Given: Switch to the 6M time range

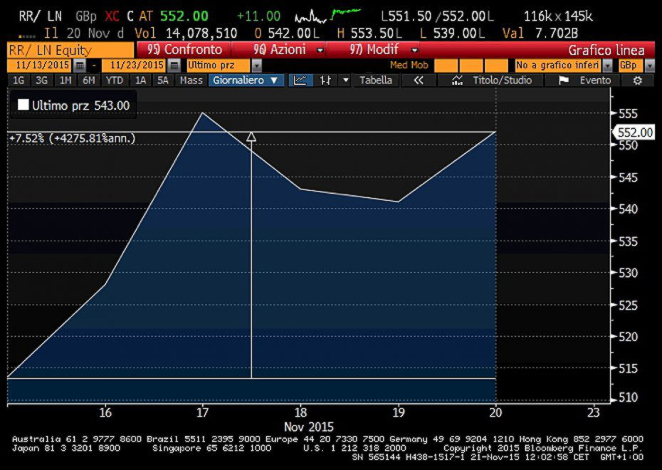Looking at the screenshot, I should [x=89, y=80].
